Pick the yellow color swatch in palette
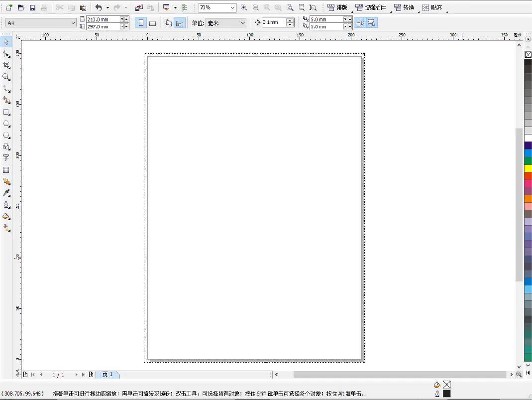 528,168
